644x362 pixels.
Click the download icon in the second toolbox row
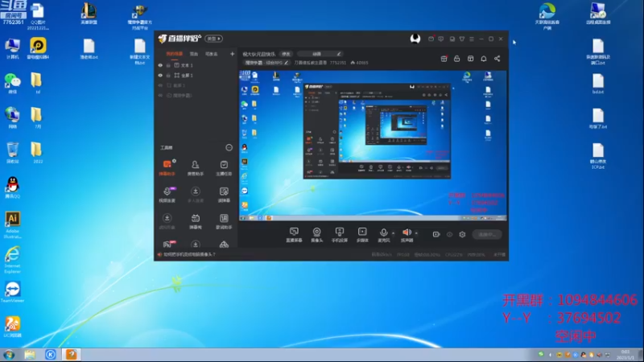pos(196,191)
